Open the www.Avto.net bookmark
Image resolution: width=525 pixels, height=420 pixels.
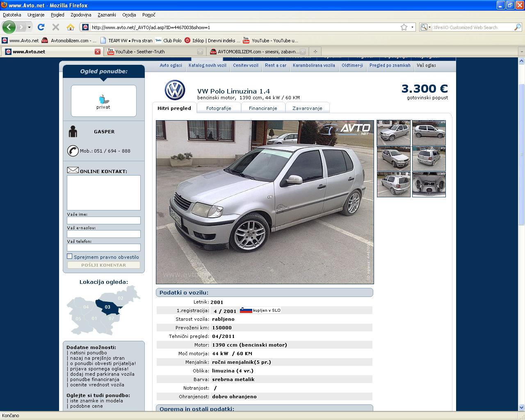(20, 41)
